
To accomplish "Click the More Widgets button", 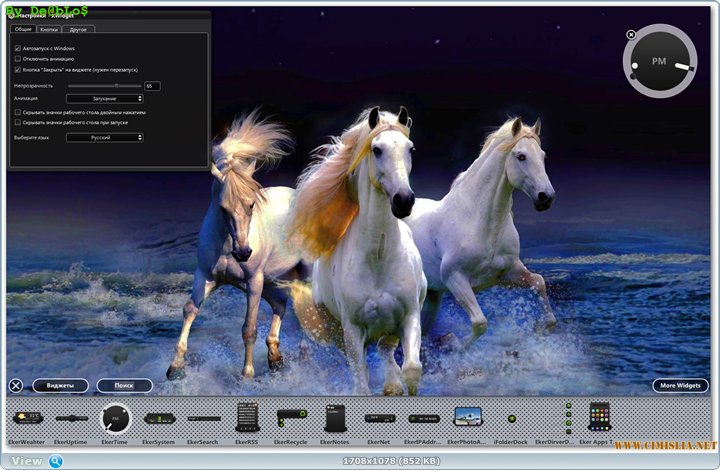I will (x=680, y=385).
